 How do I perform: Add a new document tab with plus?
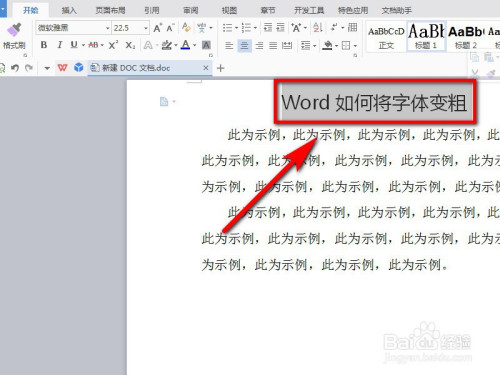pyautogui.click(x=220, y=68)
